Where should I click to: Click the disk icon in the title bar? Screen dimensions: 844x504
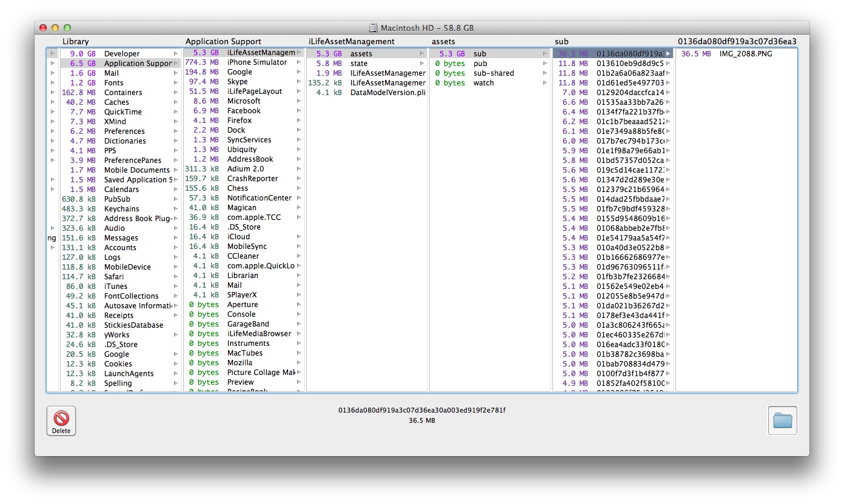click(374, 28)
